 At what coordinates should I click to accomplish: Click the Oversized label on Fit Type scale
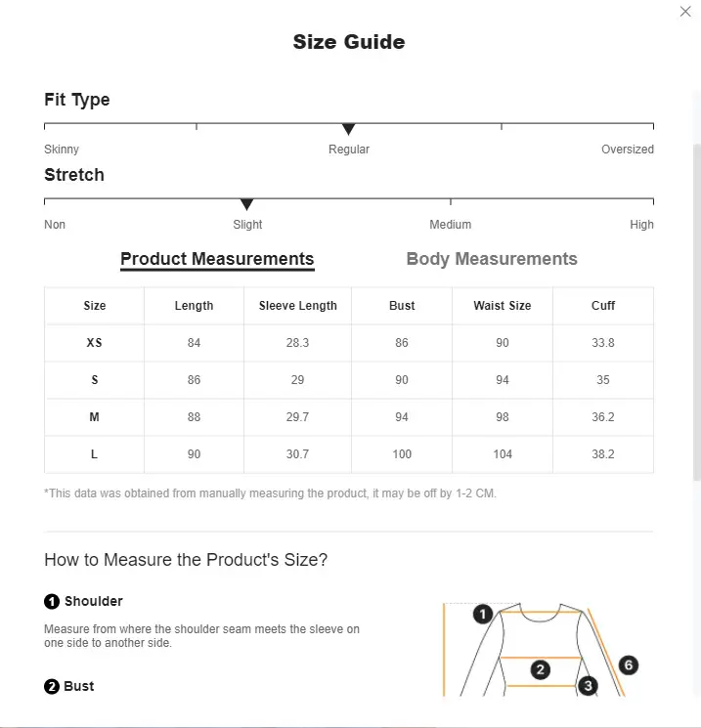(x=627, y=150)
